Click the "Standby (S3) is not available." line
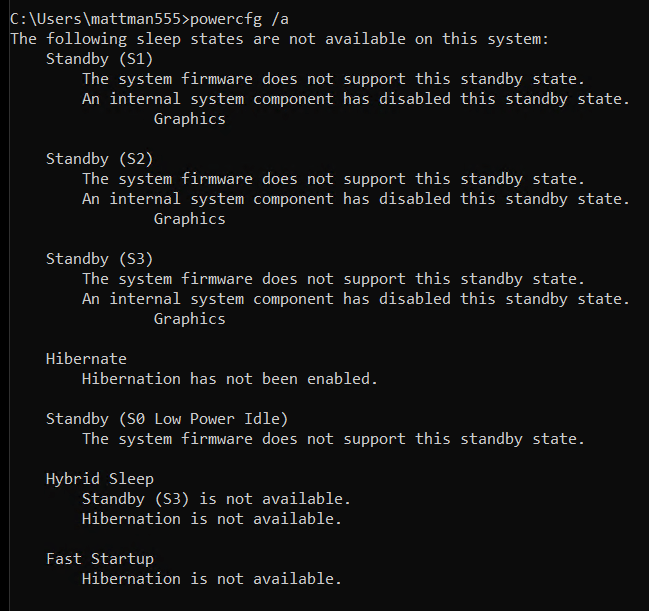The image size is (649, 611). pyautogui.click(x=216, y=499)
